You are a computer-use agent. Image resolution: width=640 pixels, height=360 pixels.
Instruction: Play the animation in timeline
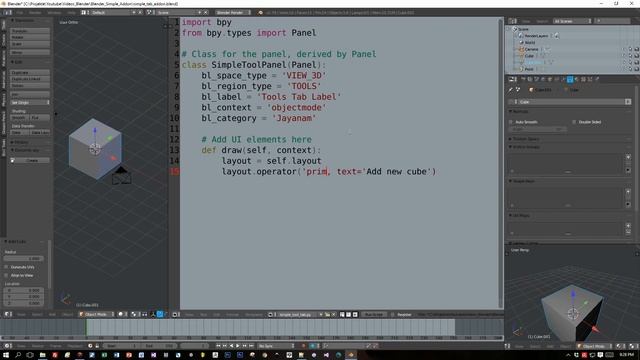tap(238, 346)
